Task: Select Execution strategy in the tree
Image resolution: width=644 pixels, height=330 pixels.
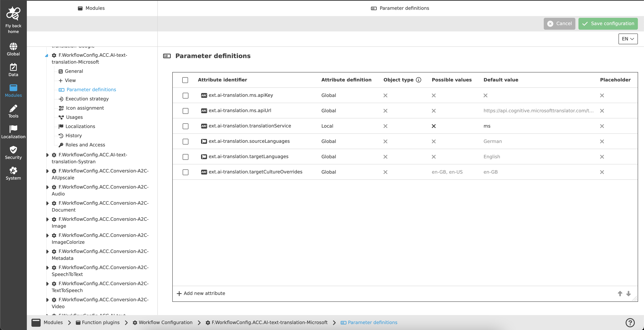Action: coord(87,99)
